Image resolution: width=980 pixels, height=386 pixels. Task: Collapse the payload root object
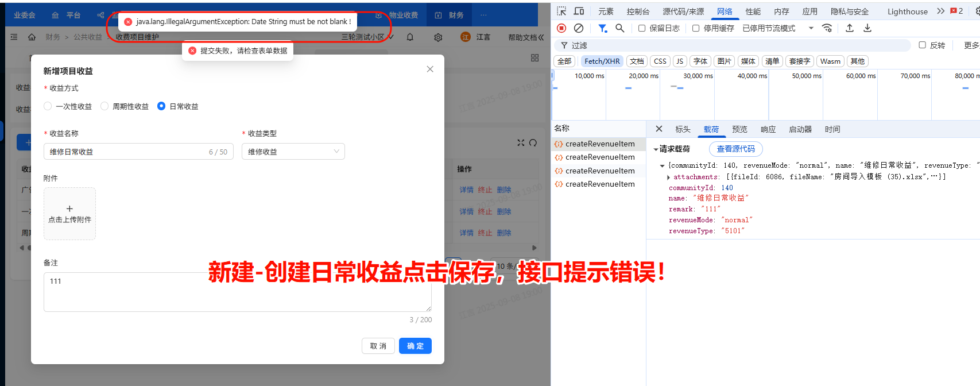[x=662, y=165]
